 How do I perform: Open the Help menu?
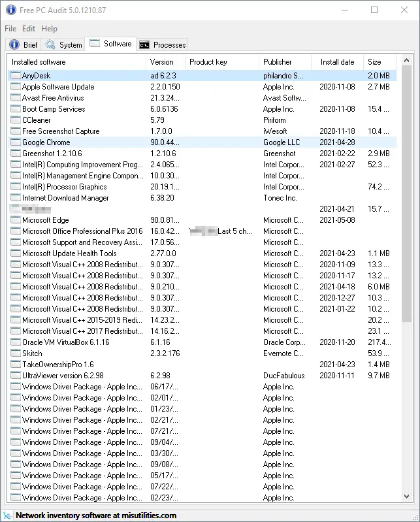click(49, 29)
